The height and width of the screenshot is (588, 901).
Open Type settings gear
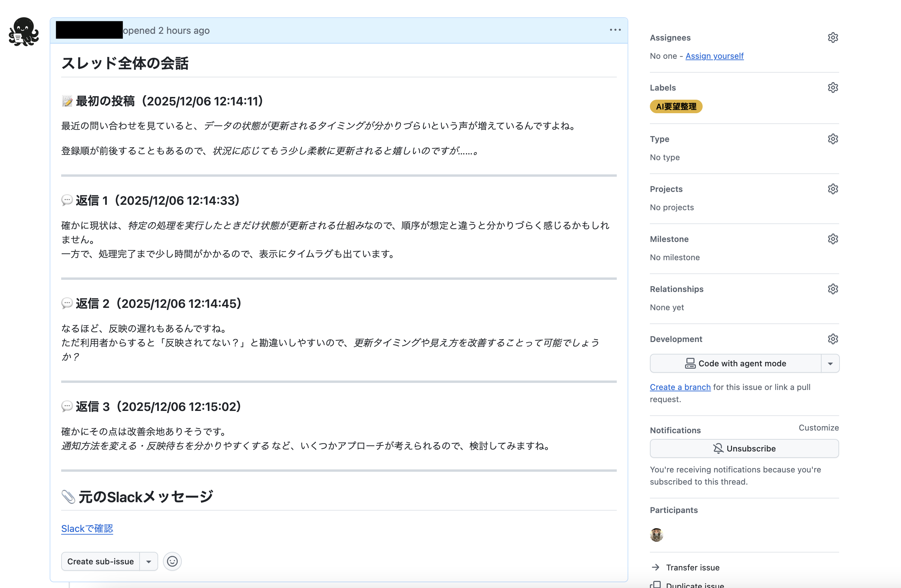833,139
